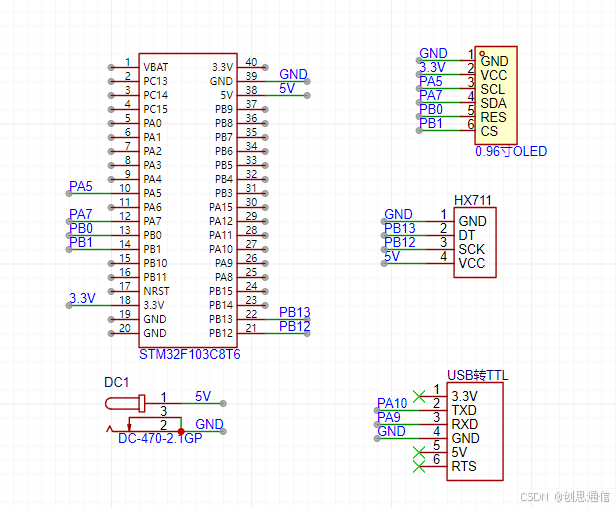
Task: Pick PB12 net label on HX711 pin 3
Action: pyautogui.click(x=400, y=242)
